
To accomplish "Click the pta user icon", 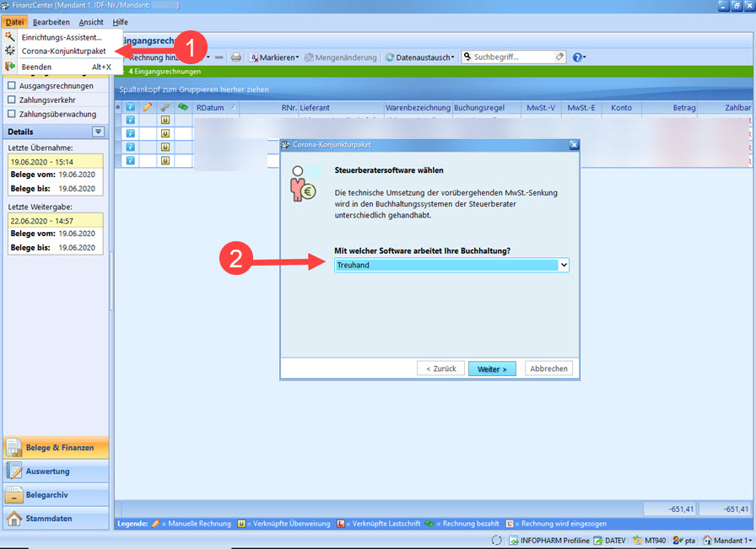I will 683,540.
